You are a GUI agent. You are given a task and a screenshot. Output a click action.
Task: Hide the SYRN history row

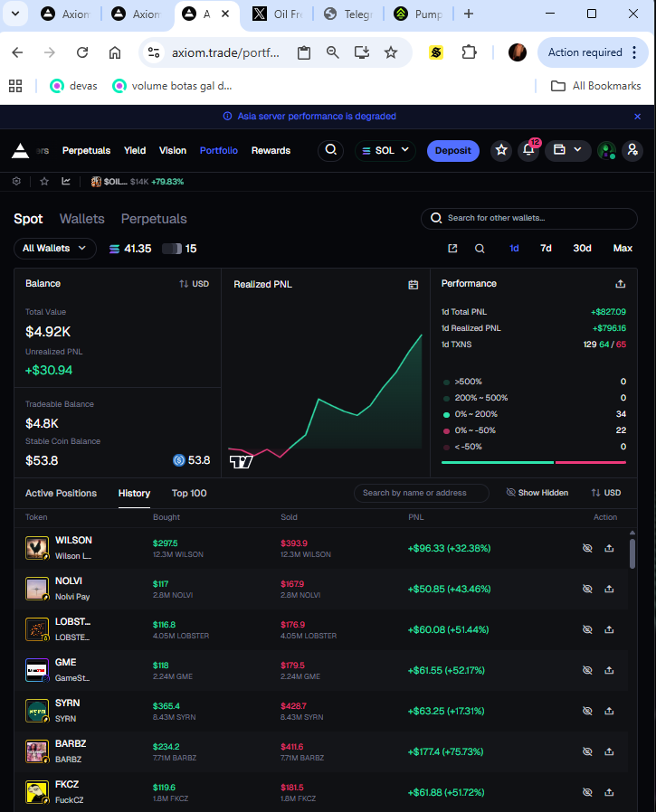(587, 711)
